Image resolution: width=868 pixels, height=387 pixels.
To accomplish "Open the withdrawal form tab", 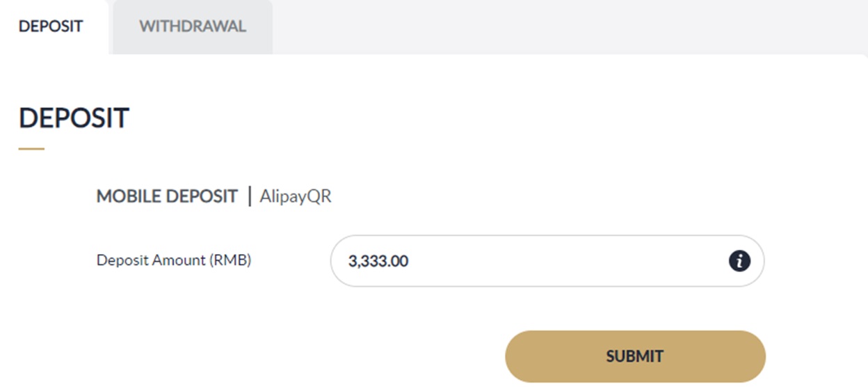I will coord(192,26).
